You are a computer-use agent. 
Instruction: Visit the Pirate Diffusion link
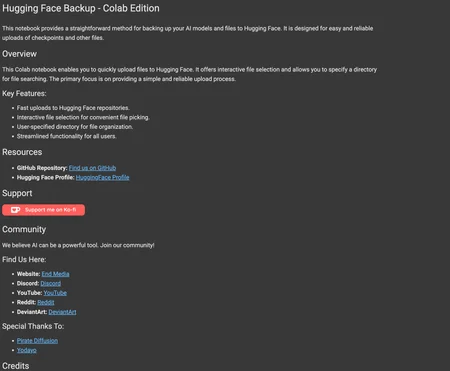37,341
